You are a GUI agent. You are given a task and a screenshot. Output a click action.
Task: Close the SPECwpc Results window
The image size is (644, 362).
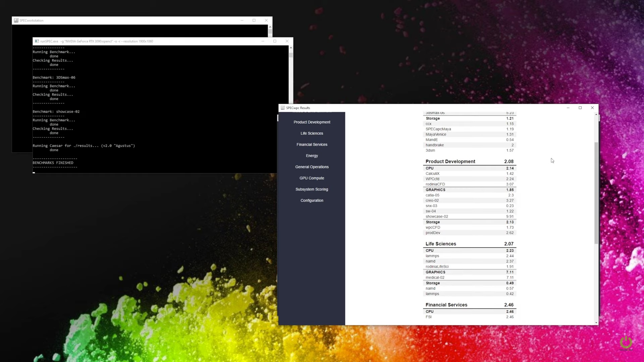592,108
